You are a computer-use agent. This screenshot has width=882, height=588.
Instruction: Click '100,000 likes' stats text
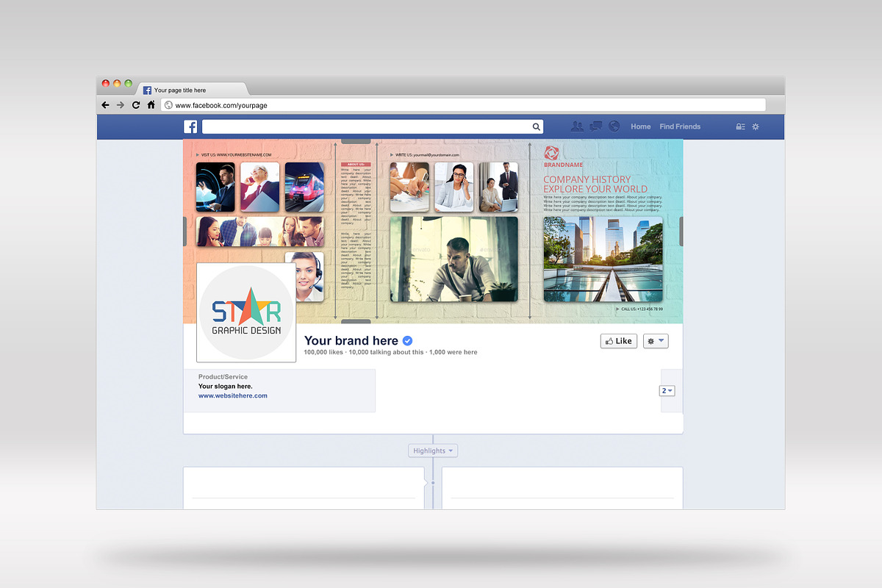coord(324,352)
